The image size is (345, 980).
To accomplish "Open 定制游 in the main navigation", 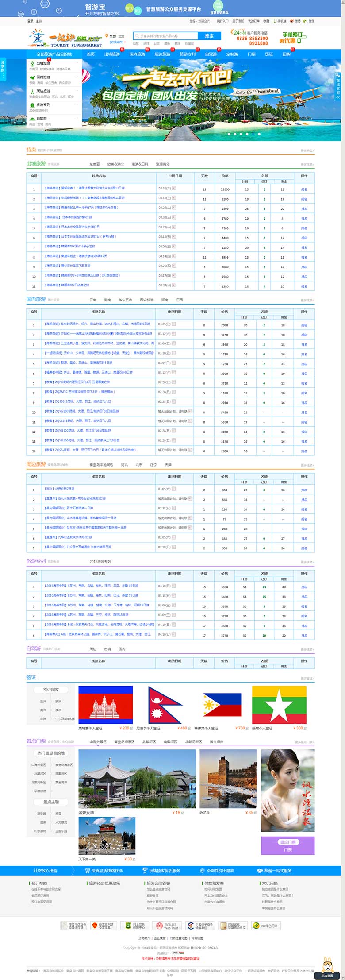I will point(232,54).
